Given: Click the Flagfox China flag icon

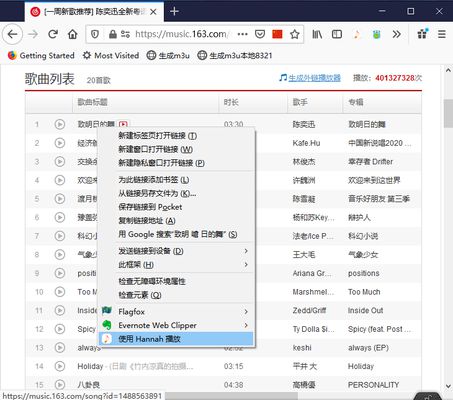Looking at the screenshot, I should pos(277,34).
